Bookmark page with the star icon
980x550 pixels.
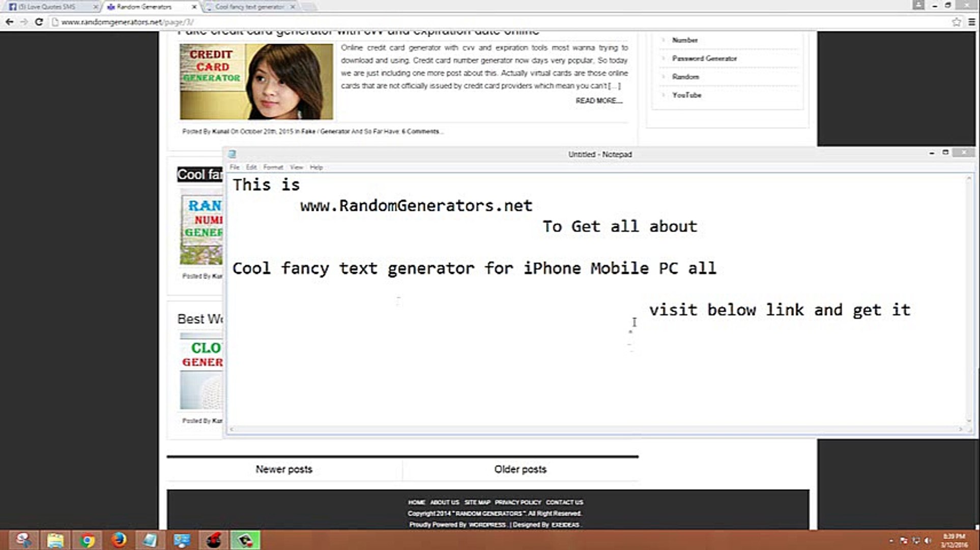[957, 22]
